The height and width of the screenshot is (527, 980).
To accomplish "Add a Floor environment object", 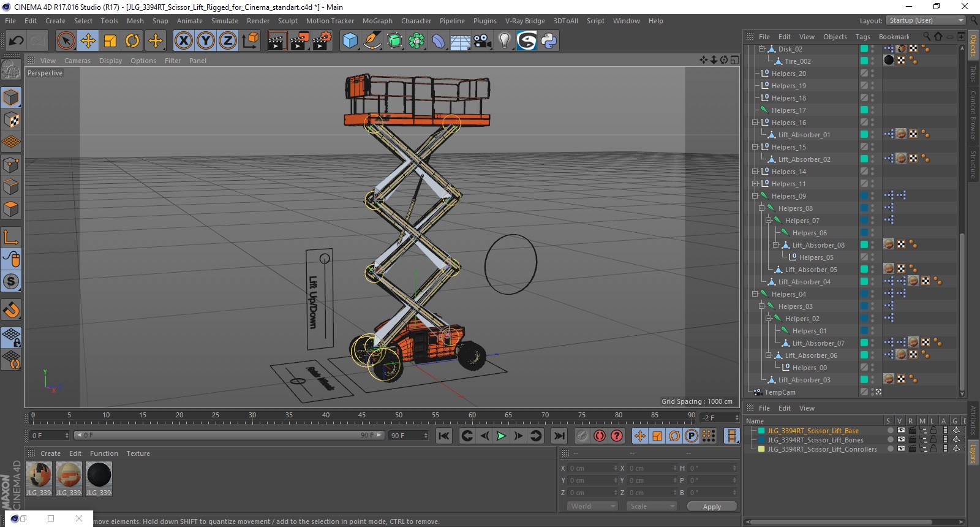I will coord(461,41).
